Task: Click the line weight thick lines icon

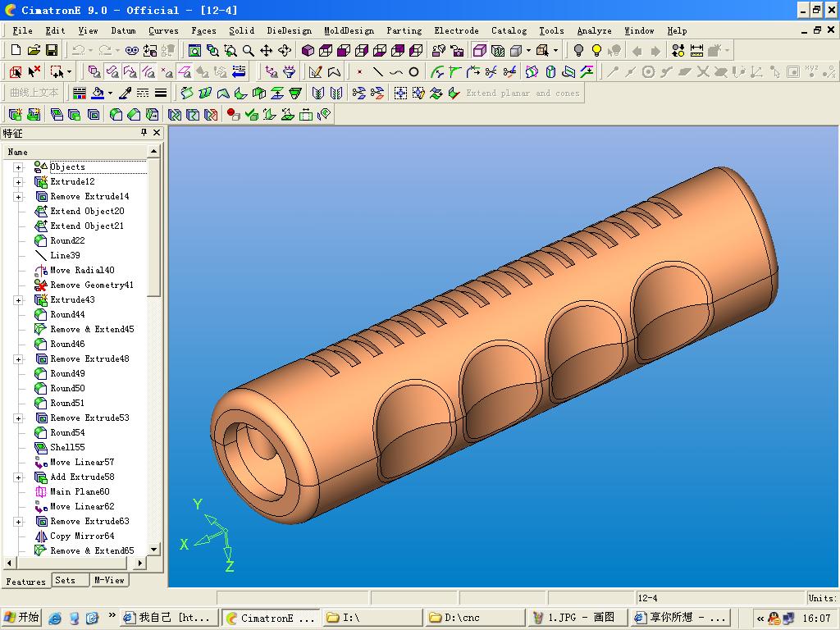Action: (161, 94)
